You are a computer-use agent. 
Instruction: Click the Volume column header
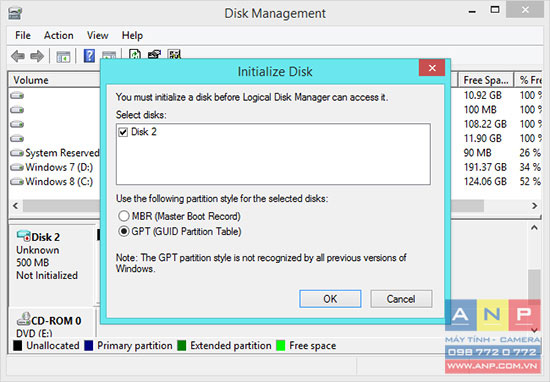click(55, 80)
